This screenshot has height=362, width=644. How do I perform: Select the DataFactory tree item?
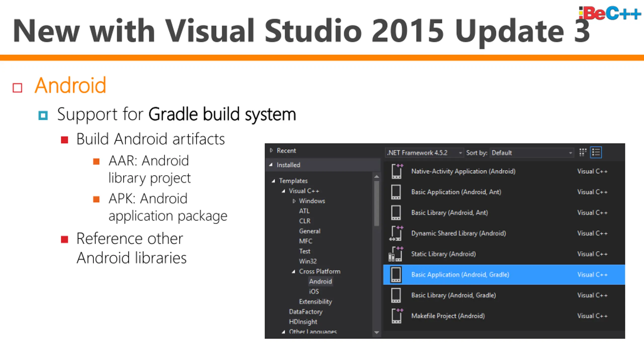tap(306, 312)
